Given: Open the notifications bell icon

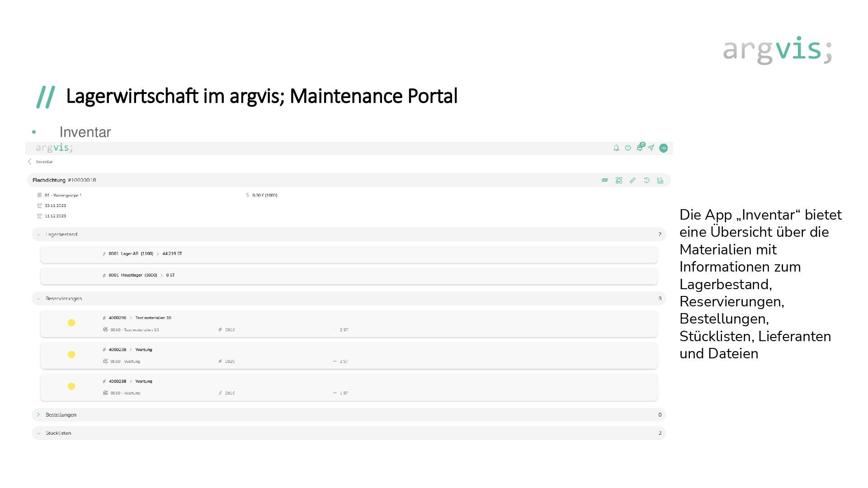Looking at the screenshot, I should pyautogui.click(x=616, y=148).
